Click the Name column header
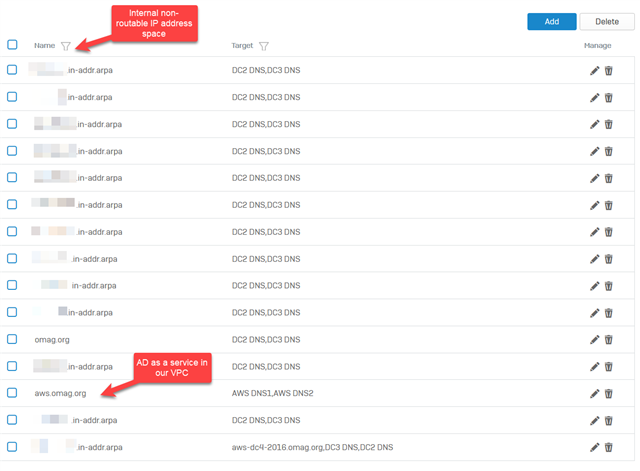The width and height of the screenshot is (640, 471). pos(44,46)
